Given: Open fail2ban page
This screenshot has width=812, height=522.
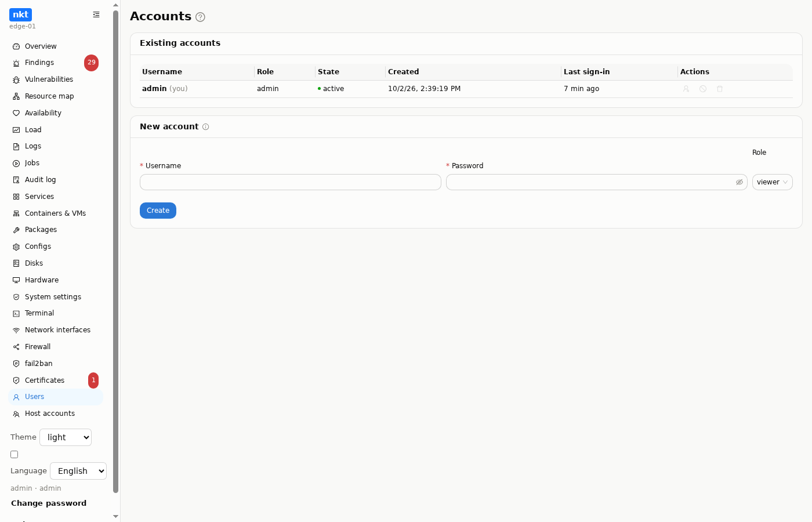Looking at the screenshot, I should [x=56, y=364].
